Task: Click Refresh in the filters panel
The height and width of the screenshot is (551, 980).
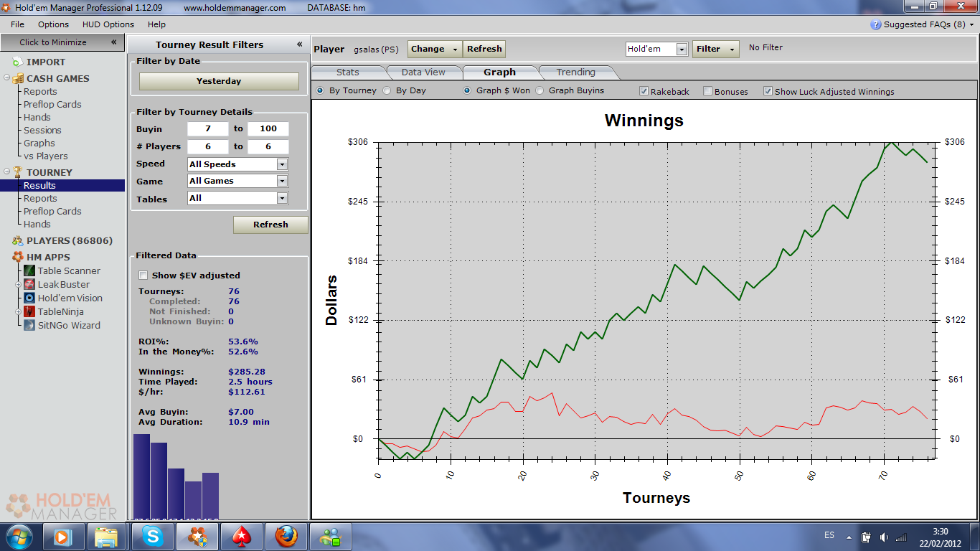Action: (270, 225)
